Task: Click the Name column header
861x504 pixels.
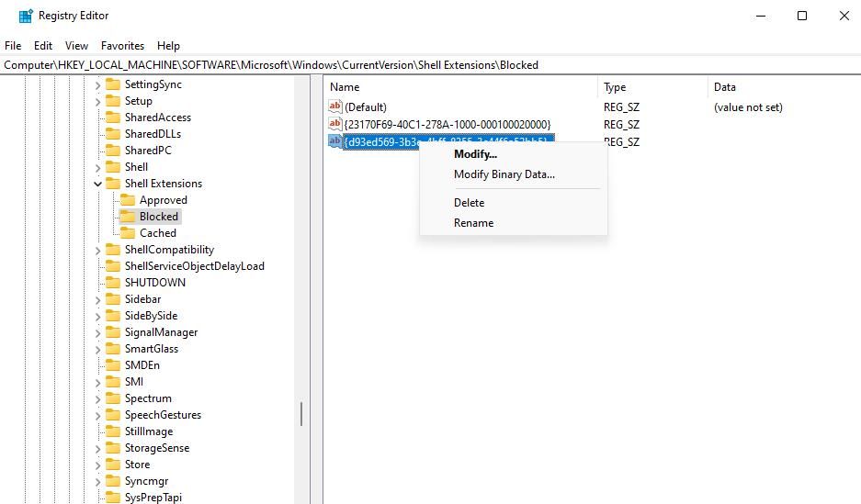Action: point(460,86)
